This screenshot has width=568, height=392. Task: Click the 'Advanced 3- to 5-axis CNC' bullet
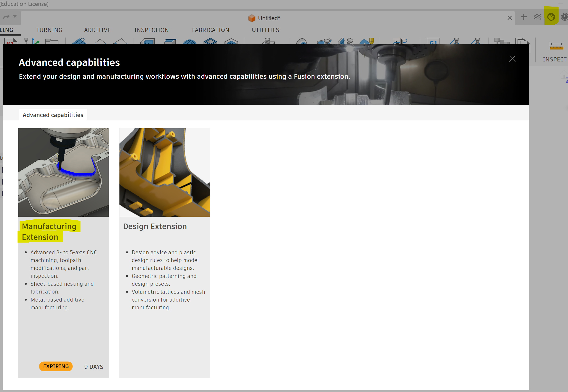click(64, 264)
